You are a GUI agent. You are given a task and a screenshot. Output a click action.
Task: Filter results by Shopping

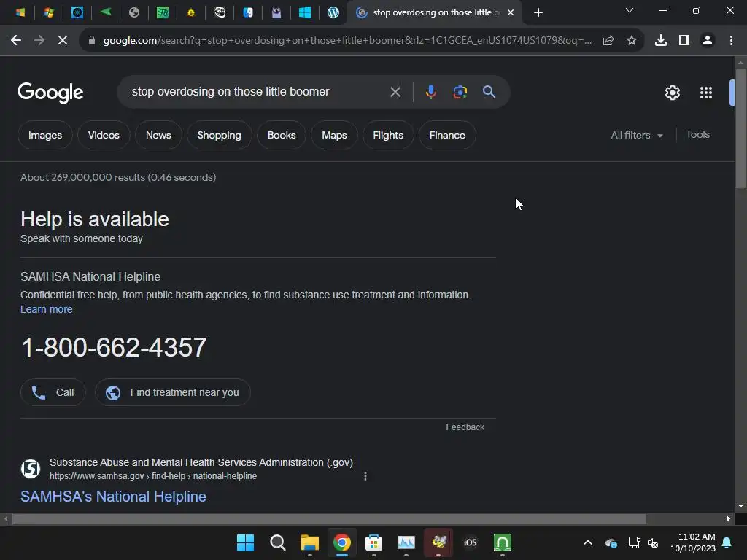click(x=219, y=135)
